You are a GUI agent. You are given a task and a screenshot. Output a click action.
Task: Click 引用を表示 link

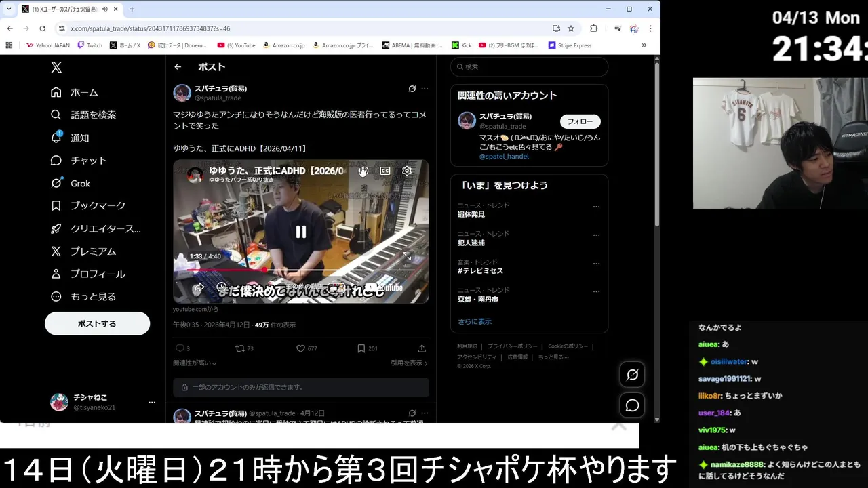(x=410, y=363)
